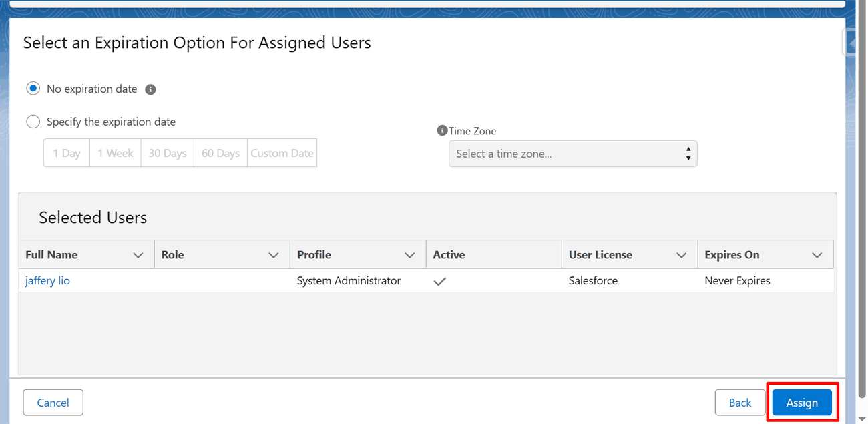Click info icon beside No expiration date
Screen dimensions: 868x424
pos(151,89)
